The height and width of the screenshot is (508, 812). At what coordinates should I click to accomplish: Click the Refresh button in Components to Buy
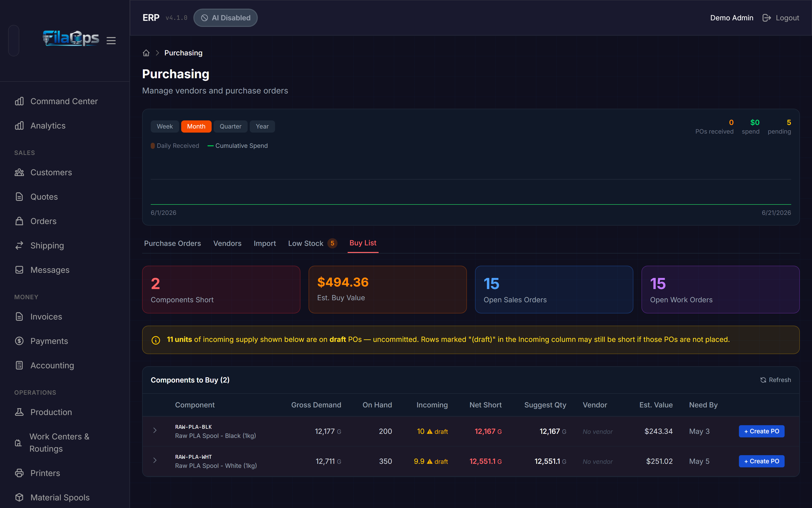coord(775,380)
